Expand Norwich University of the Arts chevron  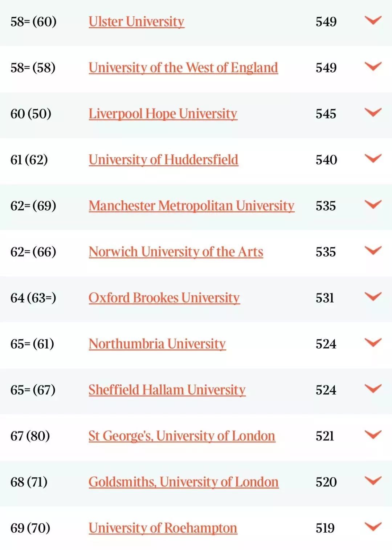point(373,251)
